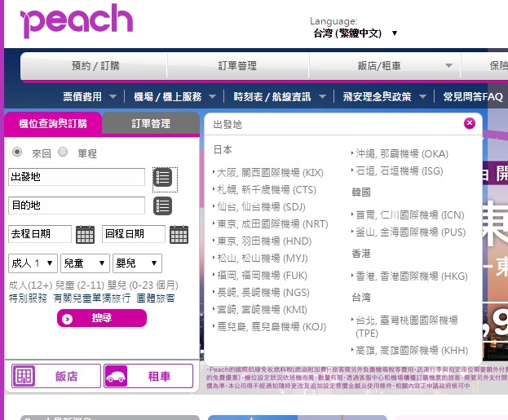Click the 搜尋 search button
Screen dimensions: 508x420
tap(102, 318)
